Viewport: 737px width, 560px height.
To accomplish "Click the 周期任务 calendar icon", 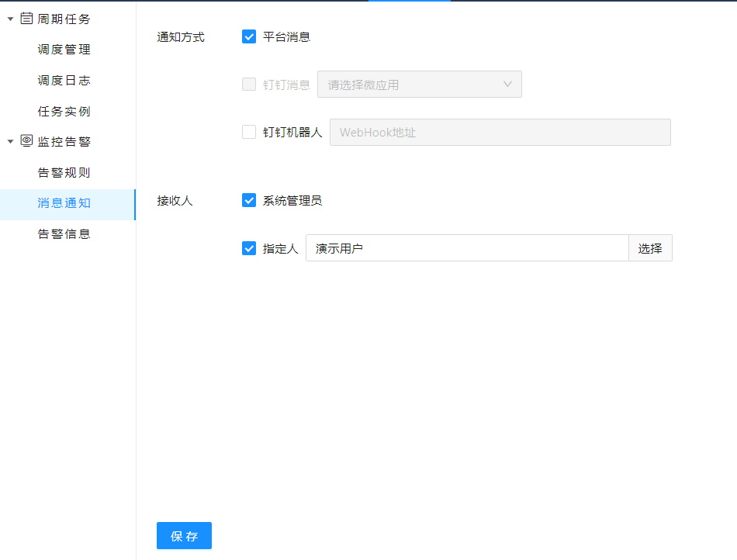I will point(26,19).
